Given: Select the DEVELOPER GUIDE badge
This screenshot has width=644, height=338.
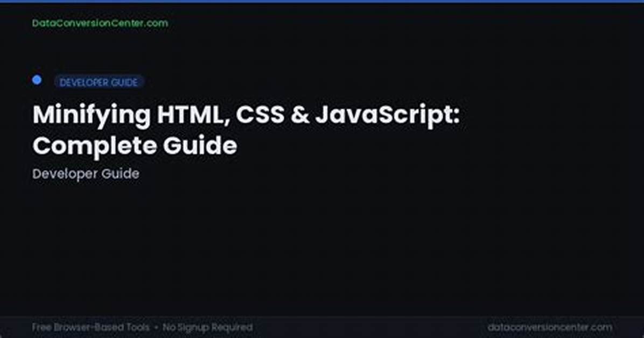Looking at the screenshot, I should [99, 82].
